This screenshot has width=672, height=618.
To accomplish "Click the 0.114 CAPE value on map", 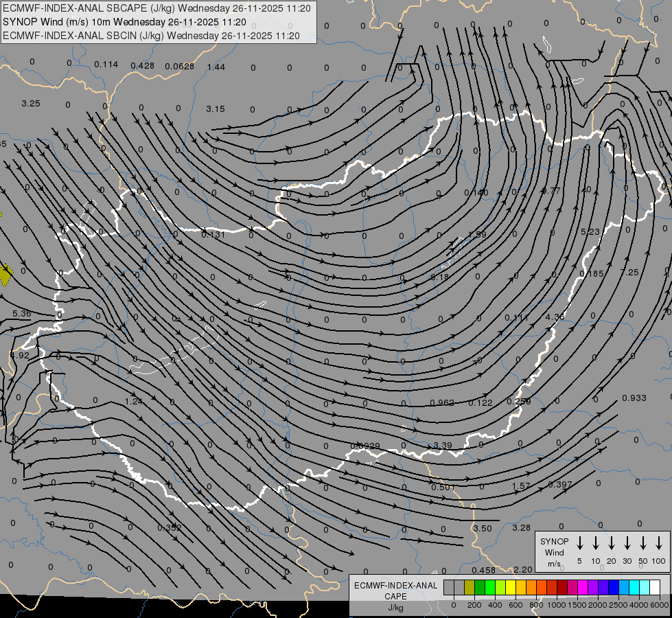I will pos(106,65).
